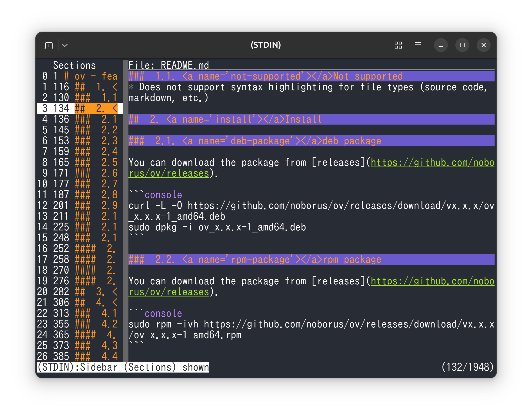Select sidebar section 9 at line 171
The height and width of the screenshot is (417, 532).
[80, 173]
